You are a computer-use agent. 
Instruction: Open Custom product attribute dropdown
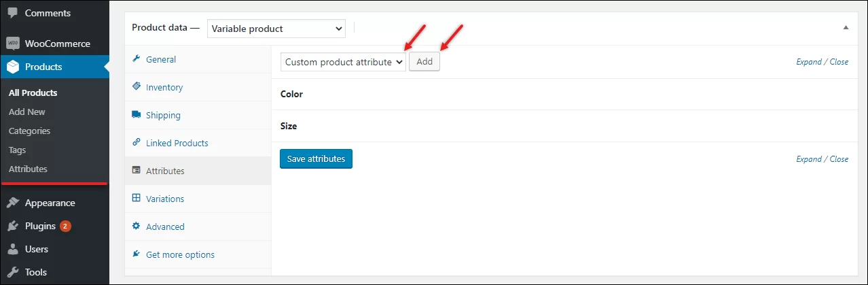tap(342, 62)
